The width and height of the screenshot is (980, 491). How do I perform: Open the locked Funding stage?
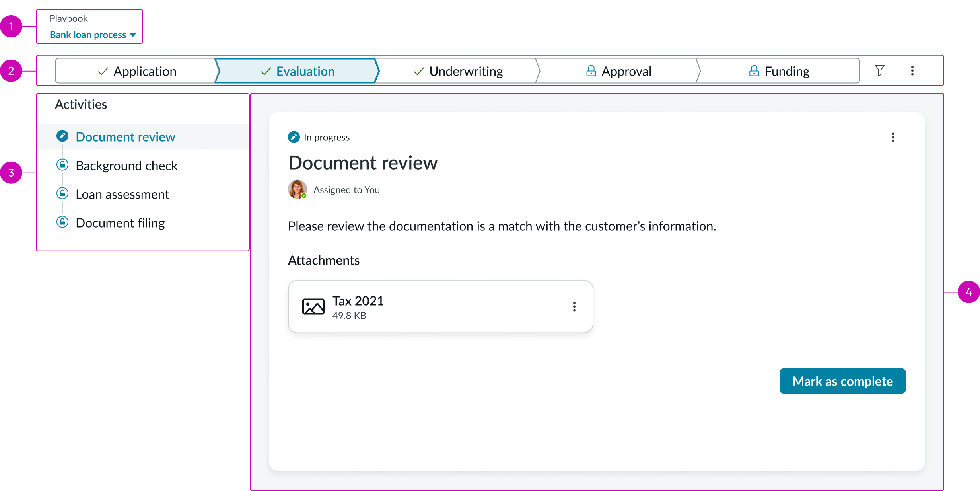click(x=779, y=71)
